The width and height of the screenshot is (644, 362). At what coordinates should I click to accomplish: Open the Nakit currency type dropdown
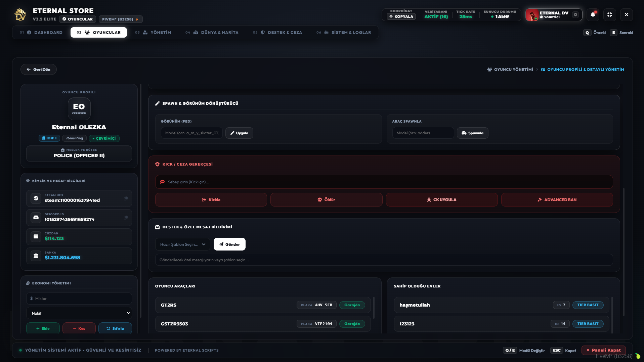(x=79, y=313)
